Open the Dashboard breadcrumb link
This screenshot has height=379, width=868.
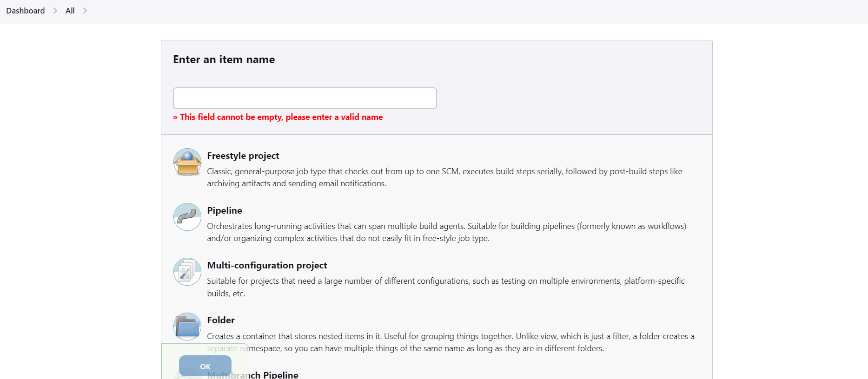click(x=26, y=11)
